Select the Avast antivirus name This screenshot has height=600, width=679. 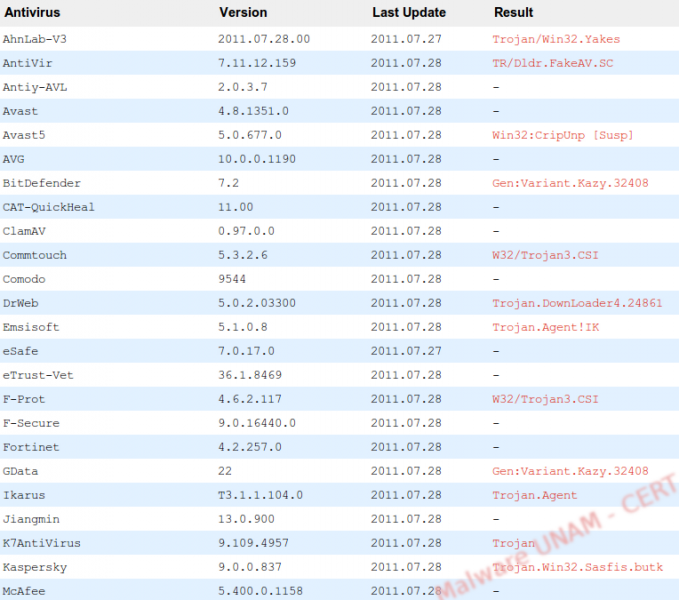20,111
